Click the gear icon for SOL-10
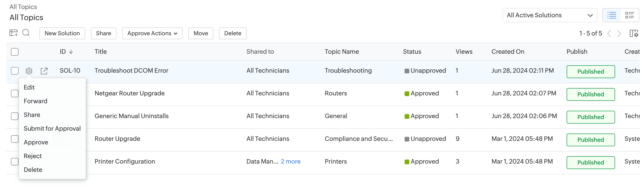Viewport: 644px width, 196px height. coord(29,71)
